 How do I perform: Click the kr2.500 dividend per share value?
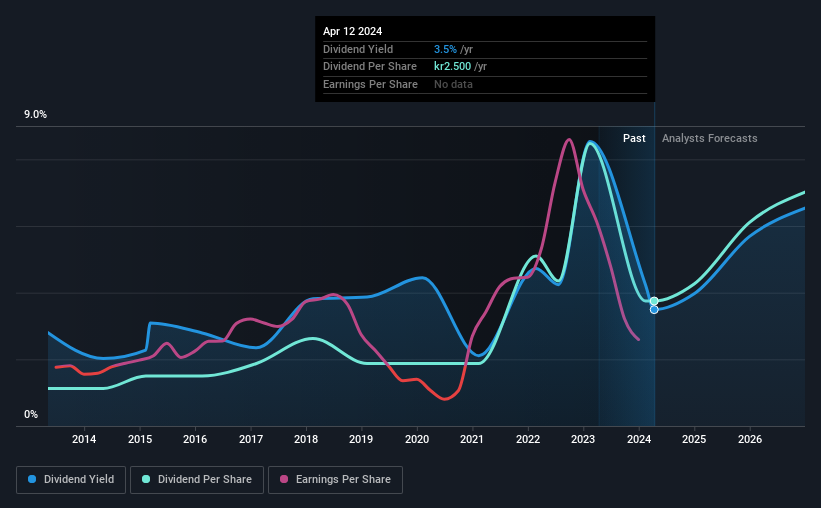[x=452, y=67]
